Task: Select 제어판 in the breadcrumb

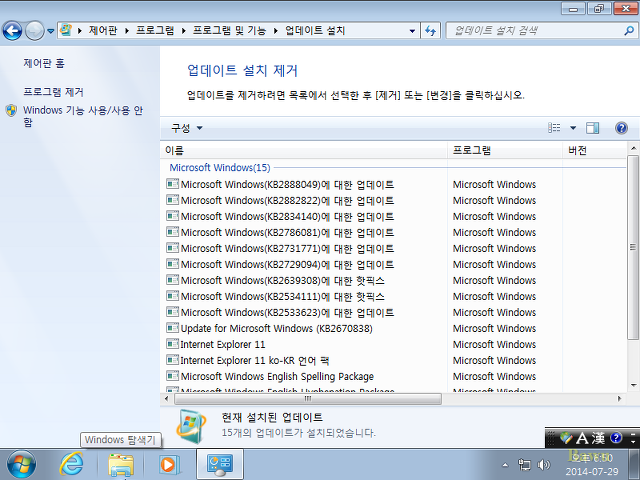Action: coord(103,31)
